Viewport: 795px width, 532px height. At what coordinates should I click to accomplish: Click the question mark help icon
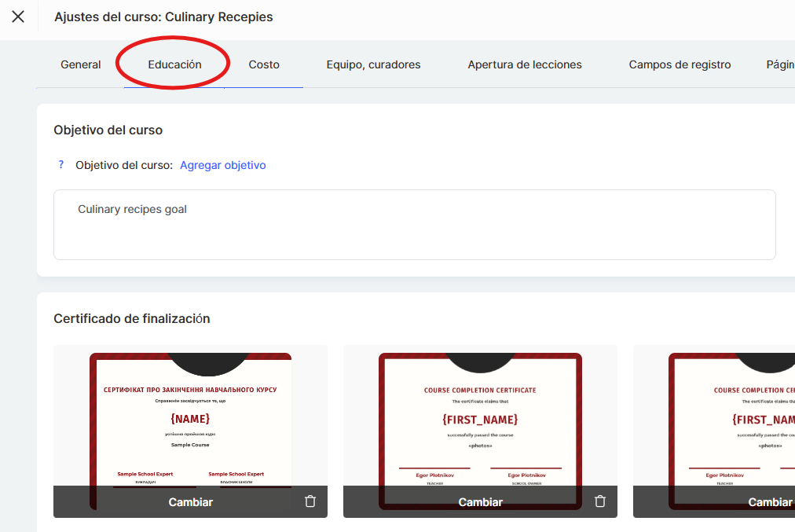point(61,165)
